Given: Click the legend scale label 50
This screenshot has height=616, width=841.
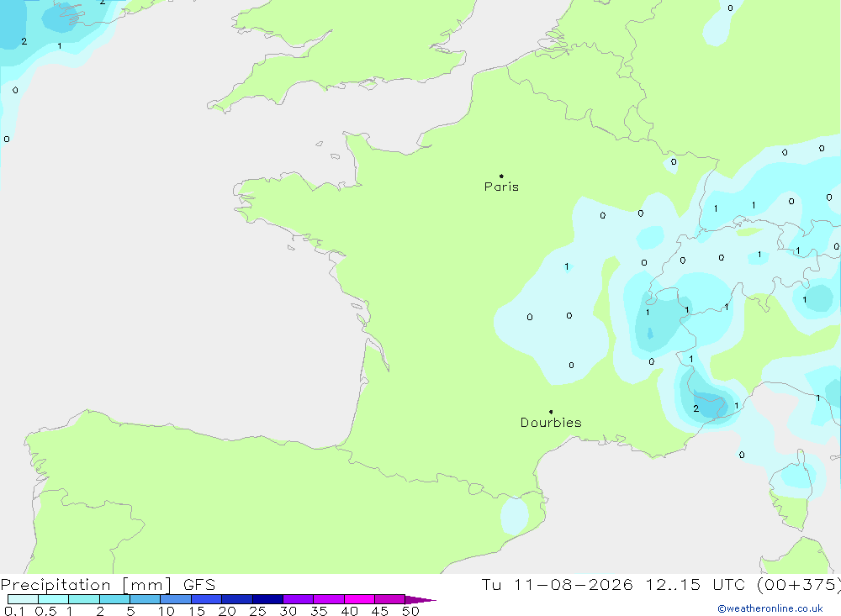Looking at the screenshot, I should point(410,611).
